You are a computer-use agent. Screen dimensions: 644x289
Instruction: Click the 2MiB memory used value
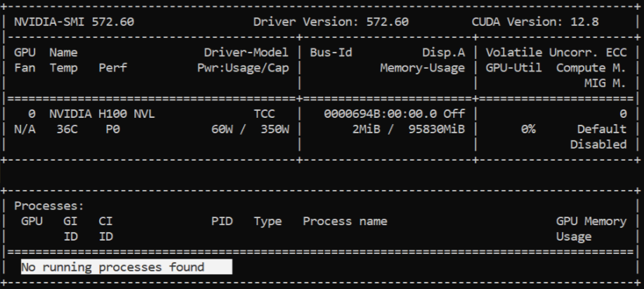pos(366,129)
